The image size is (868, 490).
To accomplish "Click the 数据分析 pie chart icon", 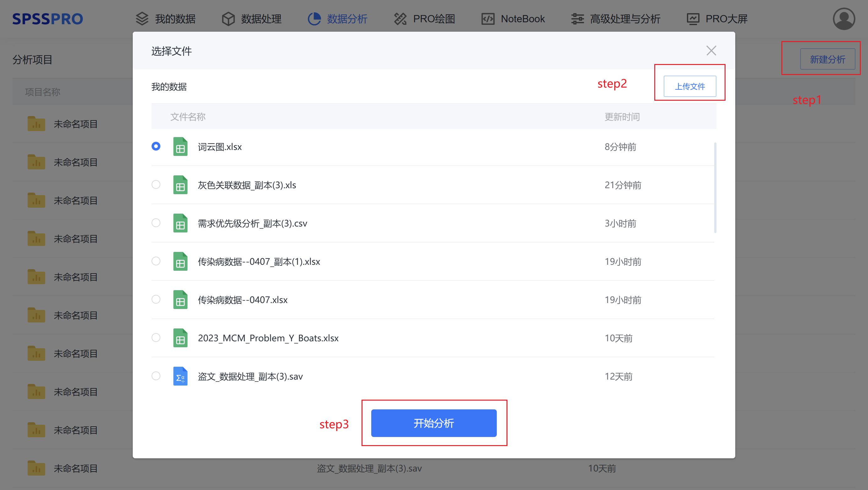I will click(314, 19).
